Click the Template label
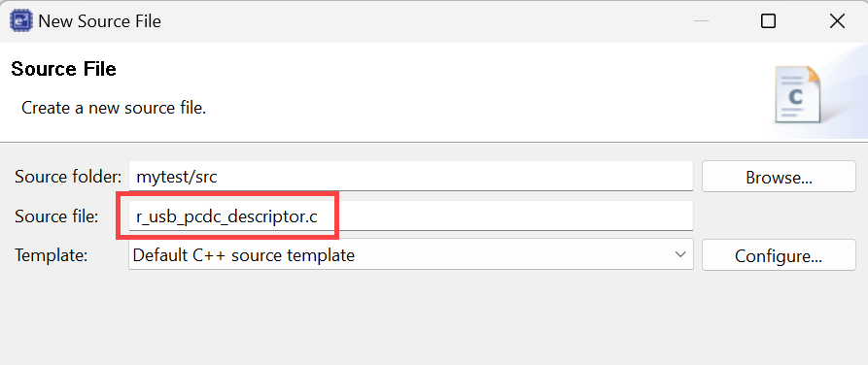 51,255
